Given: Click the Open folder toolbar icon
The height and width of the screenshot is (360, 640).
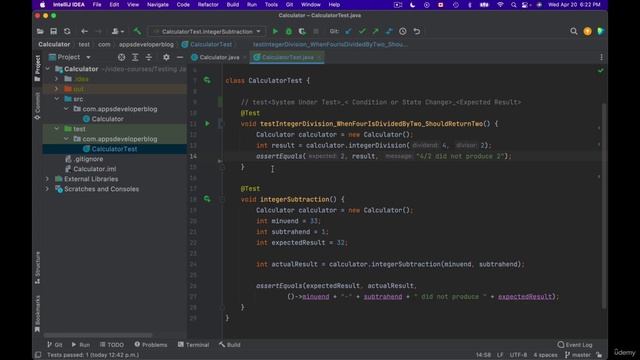Looking at the screenshot, I should click(x=40, y=31).
